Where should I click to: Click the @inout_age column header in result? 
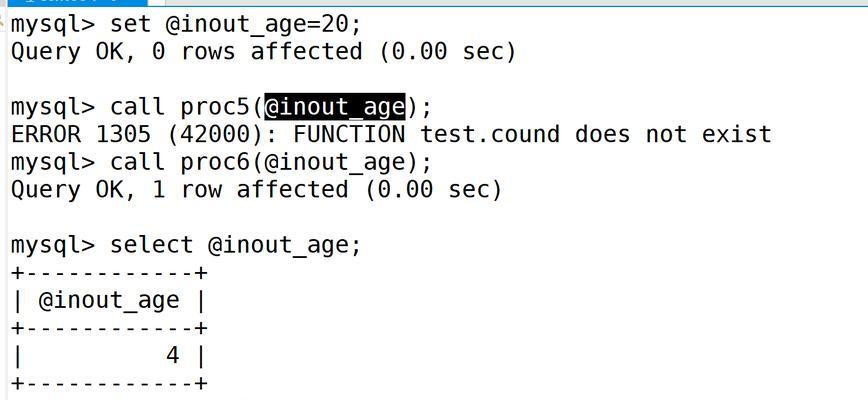point(109,300)
